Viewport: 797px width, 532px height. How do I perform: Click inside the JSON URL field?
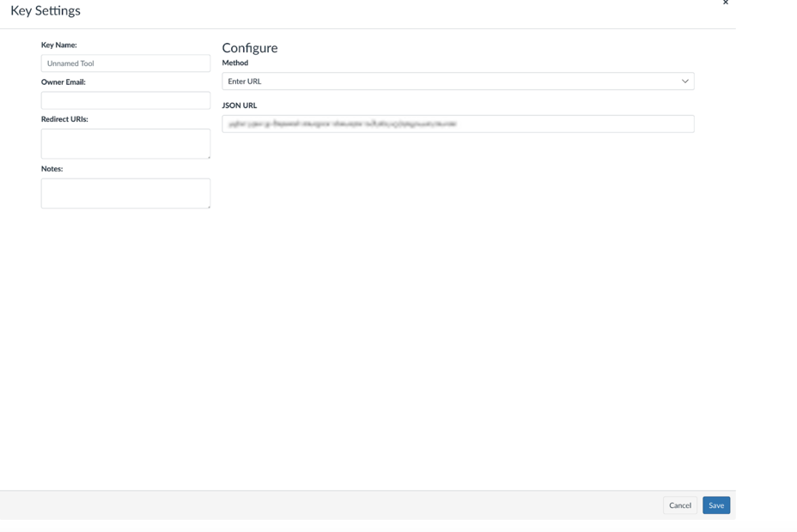[x=457, y=123]
